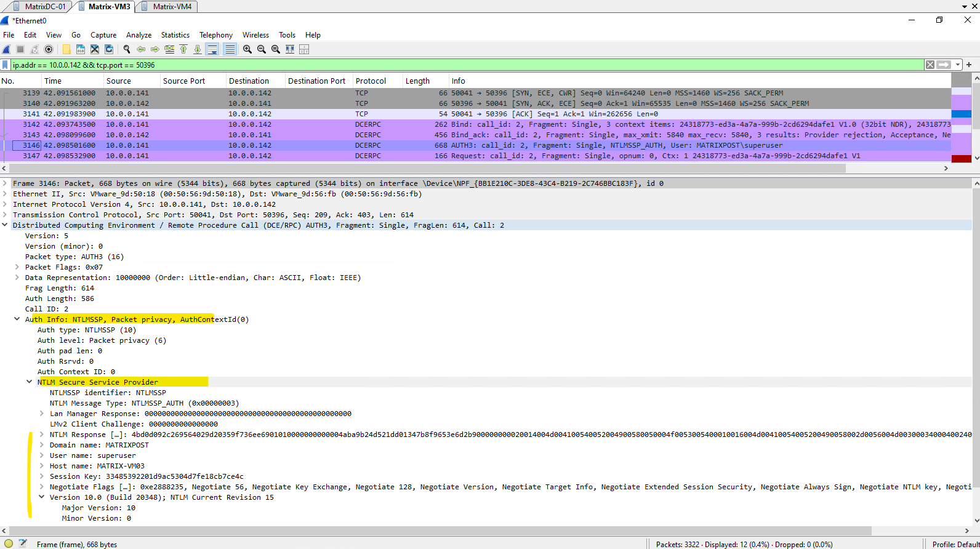Click the display filter input field
This screenshot has height=549, width=980.
[468, 65]
